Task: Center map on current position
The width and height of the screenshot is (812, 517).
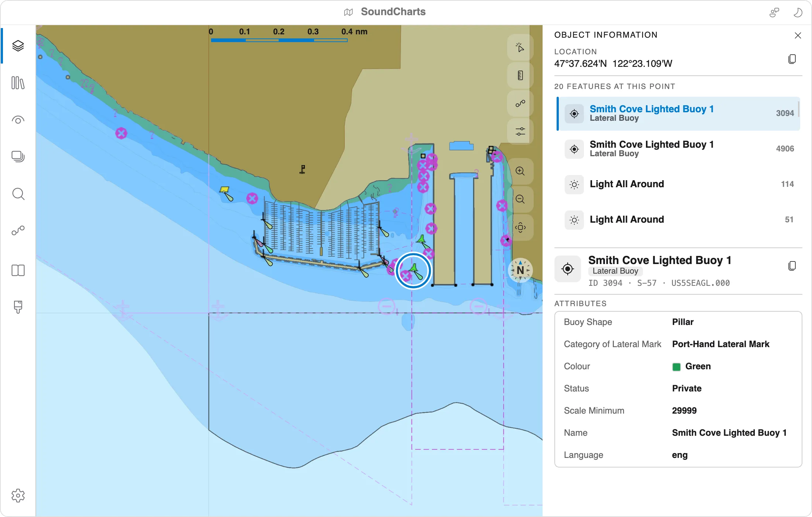Action: coord(520,227)
